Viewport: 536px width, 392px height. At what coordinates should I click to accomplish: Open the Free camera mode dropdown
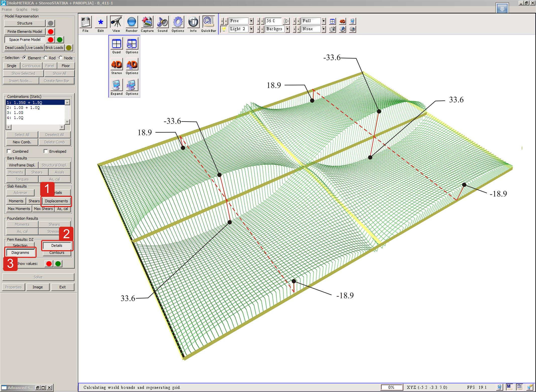[x=251, y=21]
